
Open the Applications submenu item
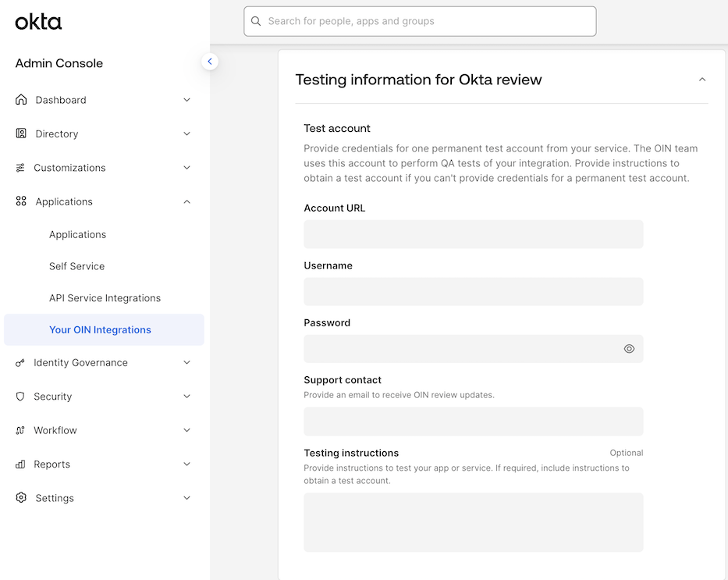77,234
